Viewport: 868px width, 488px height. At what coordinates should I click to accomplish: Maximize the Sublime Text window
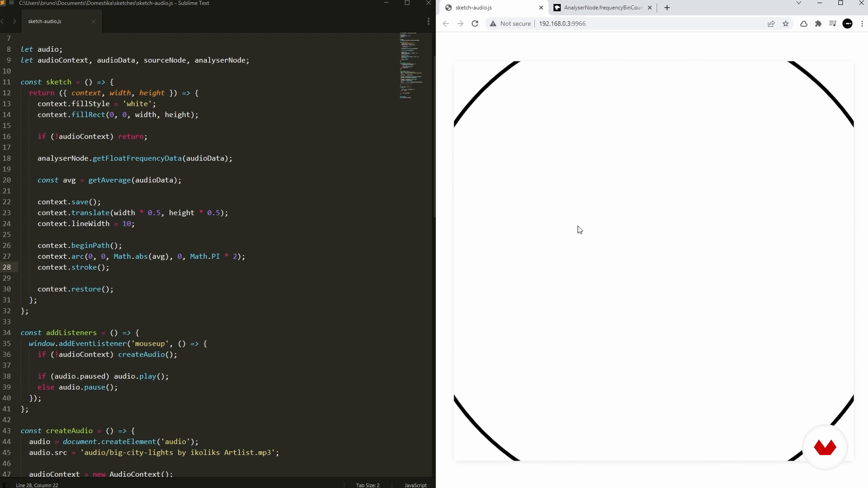(x=407, y=3)
